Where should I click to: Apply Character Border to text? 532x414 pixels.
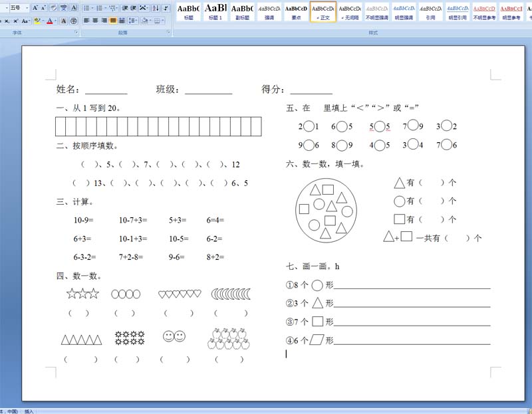click(74, 8)
